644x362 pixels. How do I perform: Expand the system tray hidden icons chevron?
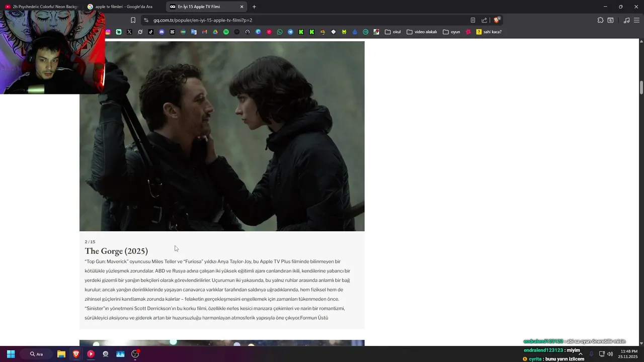pyautogui.click(x=580, y=354)
